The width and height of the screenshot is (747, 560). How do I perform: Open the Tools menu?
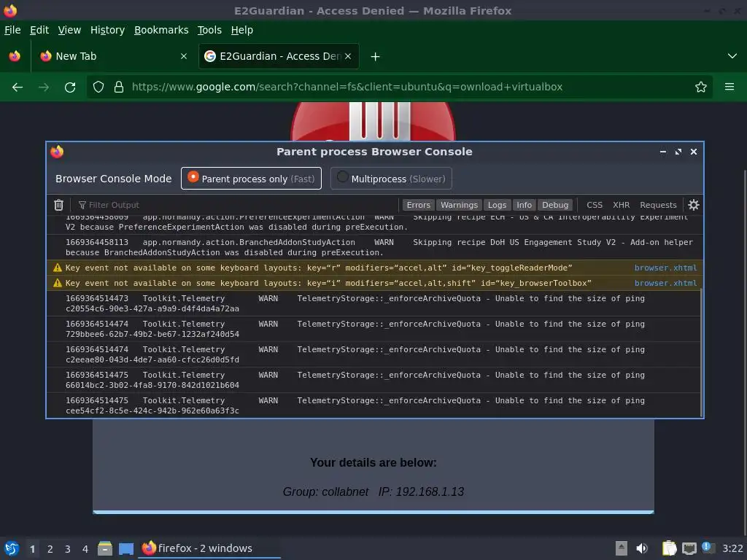[209, 30]
